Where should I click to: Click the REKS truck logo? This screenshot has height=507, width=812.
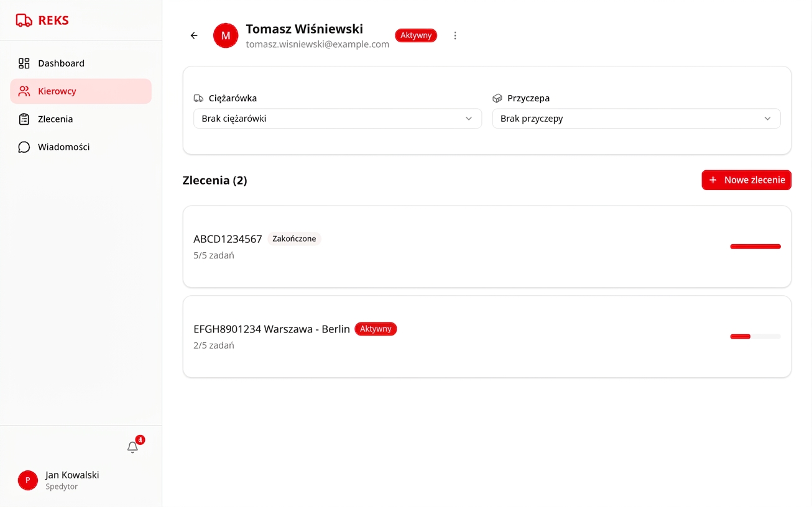point(24,20)
